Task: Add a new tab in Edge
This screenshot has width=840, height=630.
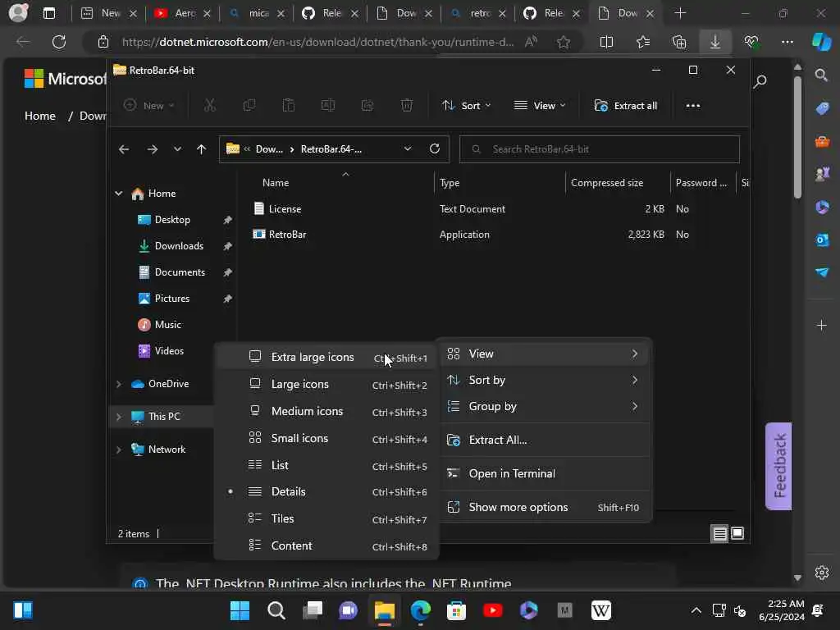Action: pos(680,13)
